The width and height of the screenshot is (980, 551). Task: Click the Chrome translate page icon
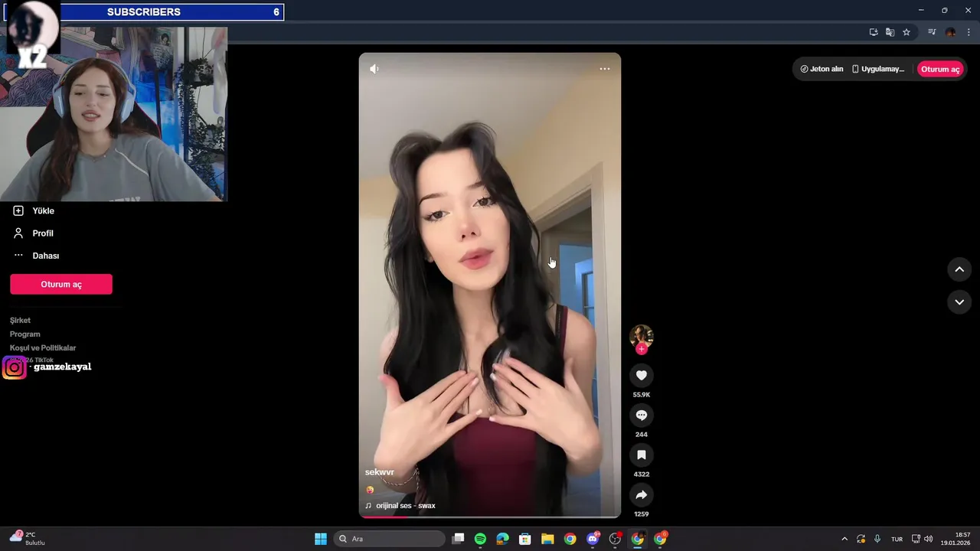(890, 32)
